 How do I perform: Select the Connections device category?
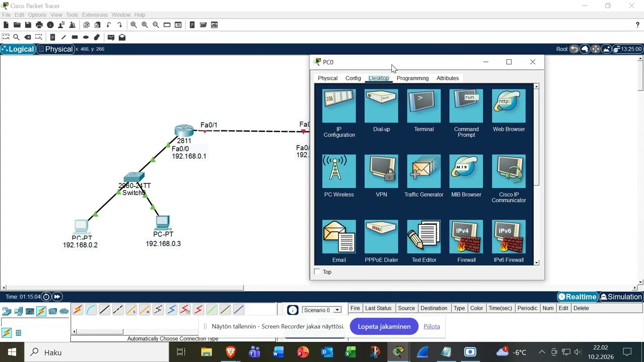pyautogui.click(x=41, y=311)
